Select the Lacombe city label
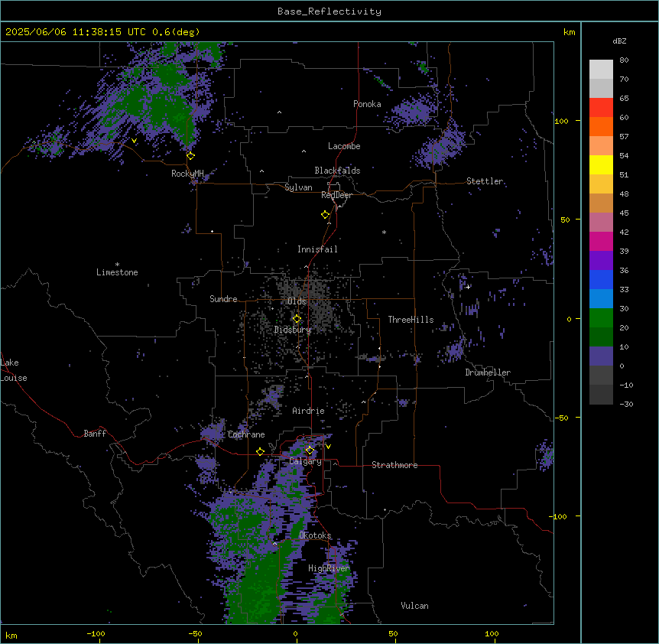The height and width of the screenshot is (644, 659). pyautogui.click(x=344, y=146)
